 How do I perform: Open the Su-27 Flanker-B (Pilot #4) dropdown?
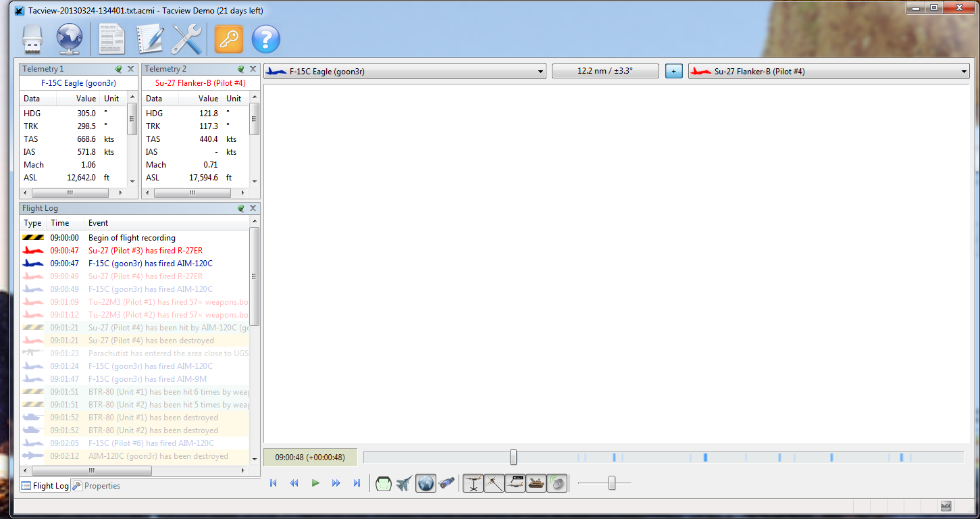829,72
